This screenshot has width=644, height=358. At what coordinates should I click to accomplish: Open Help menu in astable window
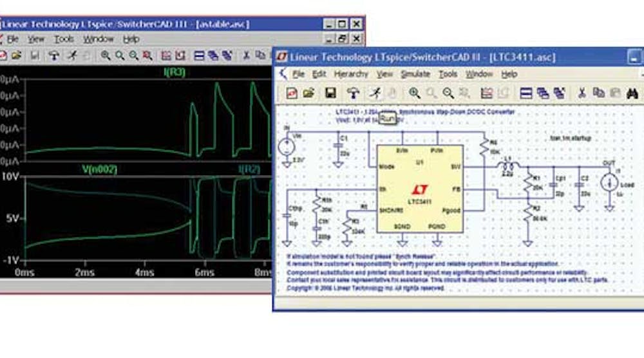[131, 39]
